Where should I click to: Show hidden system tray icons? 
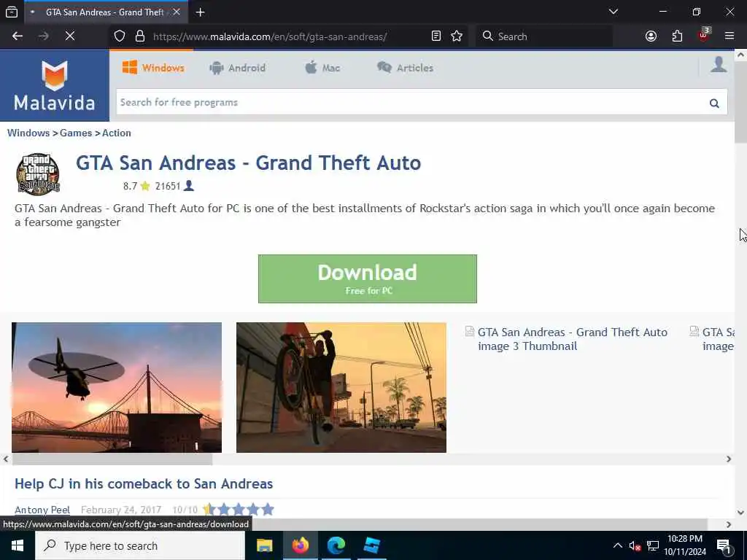pyautogui.click(x=617, y=545)
